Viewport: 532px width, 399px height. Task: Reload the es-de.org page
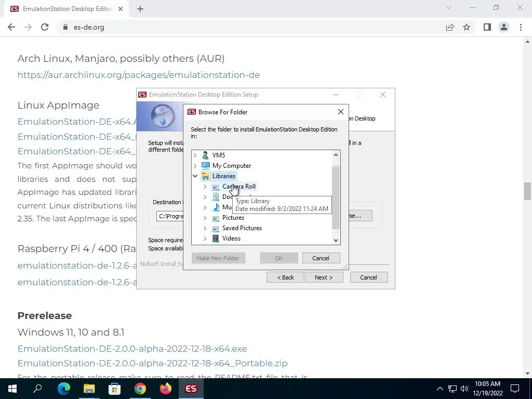(x=45, y=27)
